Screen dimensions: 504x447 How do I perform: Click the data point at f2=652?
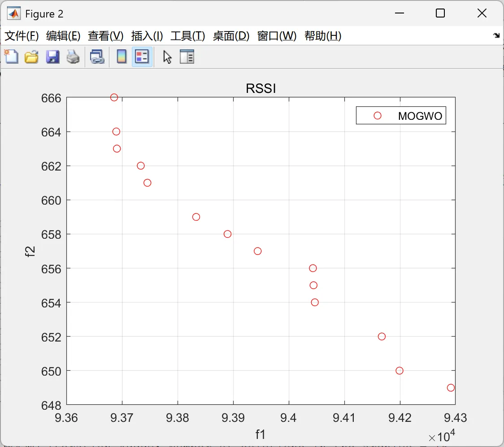coord(382,336)
